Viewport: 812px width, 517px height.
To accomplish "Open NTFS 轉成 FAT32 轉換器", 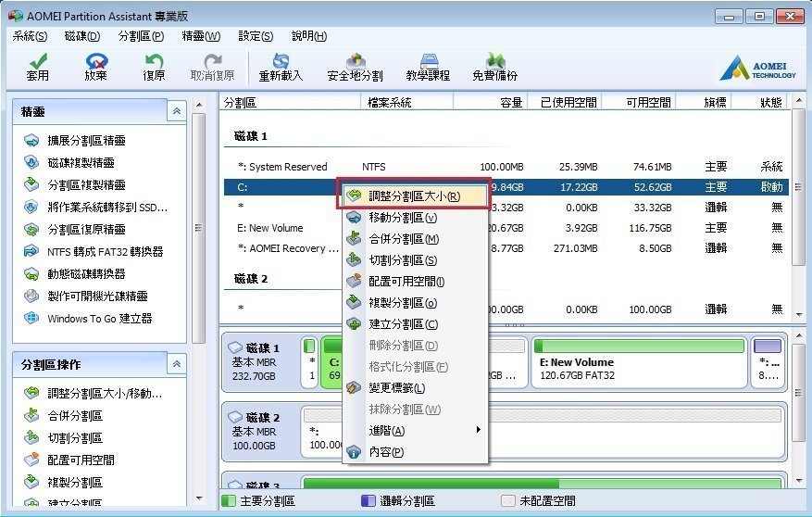I will click(94, 252).
